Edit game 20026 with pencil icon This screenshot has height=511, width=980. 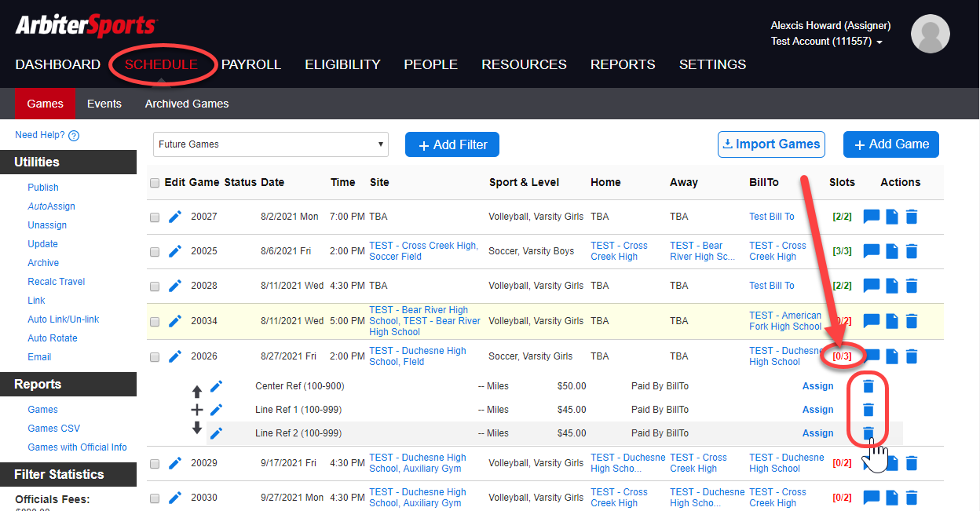pos(175,356)
